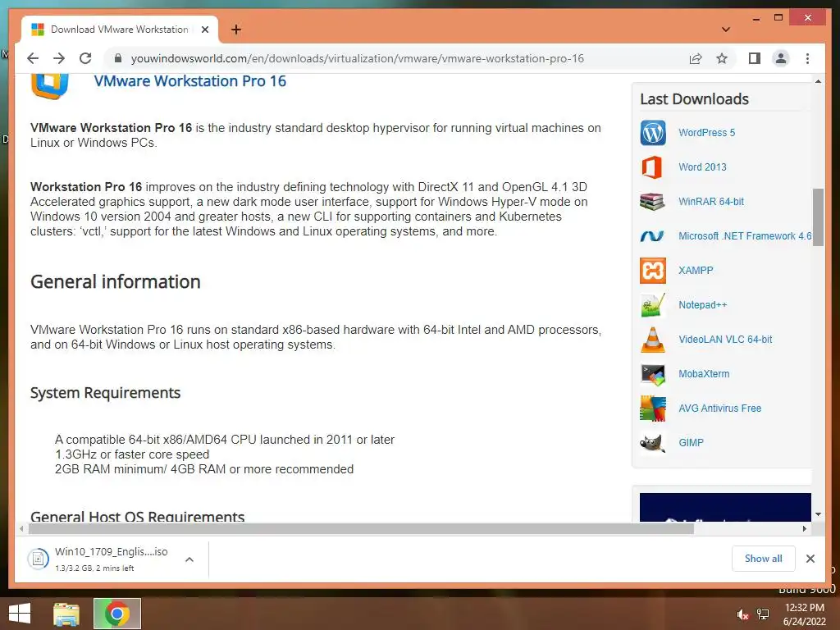This screenshot has height=630, width=840.
Task: Click the VMware Workstation logo icon
Action: [x=49, y=85]
